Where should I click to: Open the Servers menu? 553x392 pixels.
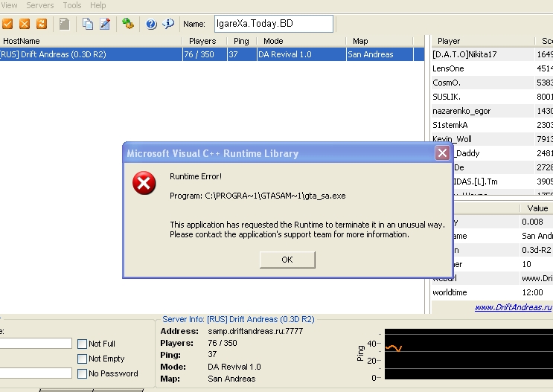[40, 5]
